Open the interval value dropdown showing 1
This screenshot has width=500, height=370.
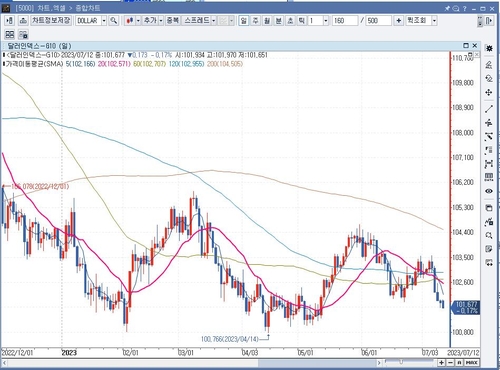(326, 21)
